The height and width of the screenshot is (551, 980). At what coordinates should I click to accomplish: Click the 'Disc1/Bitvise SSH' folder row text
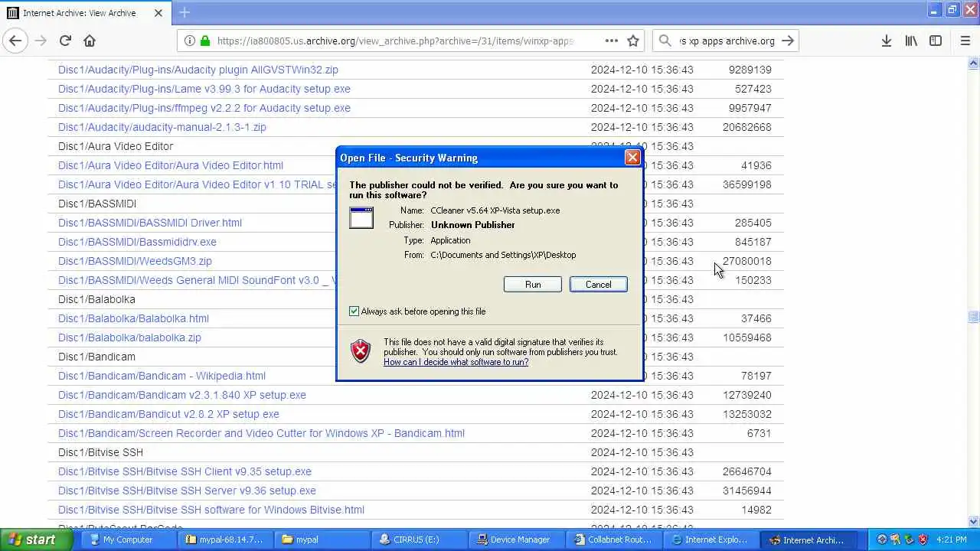[x=100, y=452]
